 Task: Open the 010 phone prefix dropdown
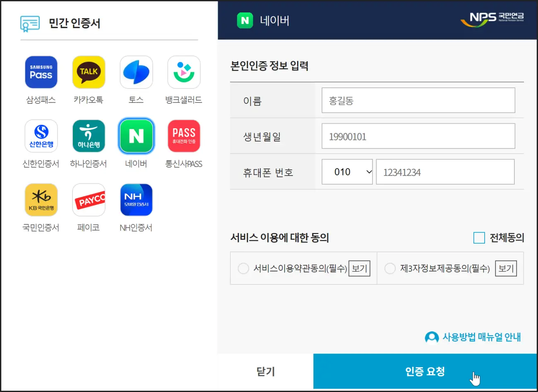pos(347,172)
